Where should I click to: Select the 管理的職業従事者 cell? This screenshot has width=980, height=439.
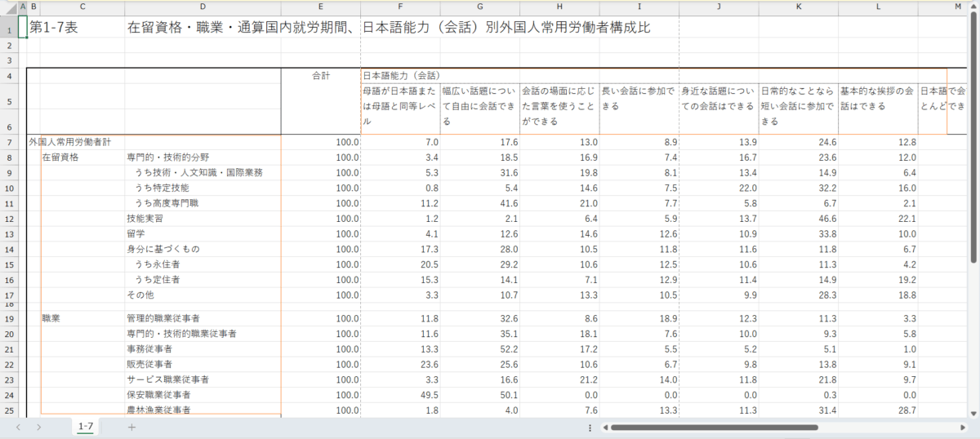[163, 318]
